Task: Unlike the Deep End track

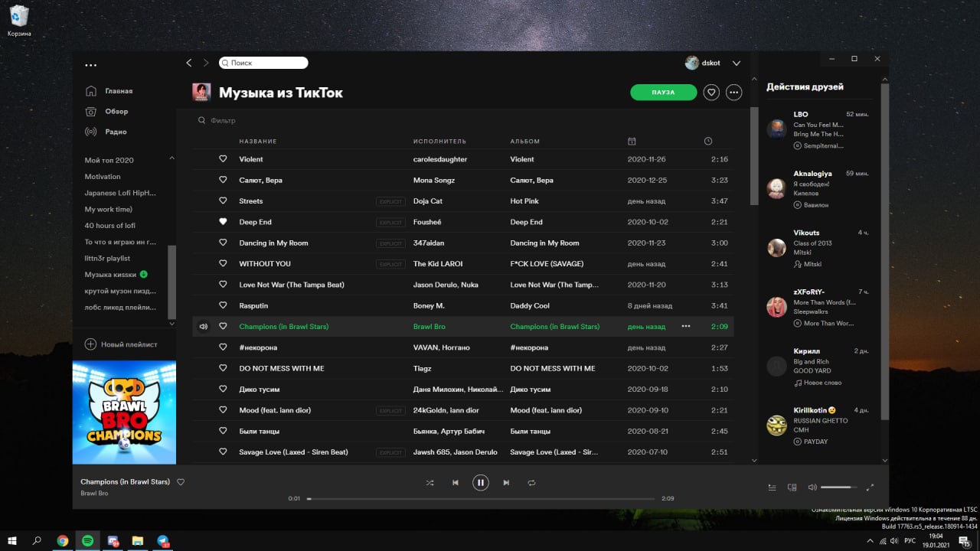Action: 223,222
